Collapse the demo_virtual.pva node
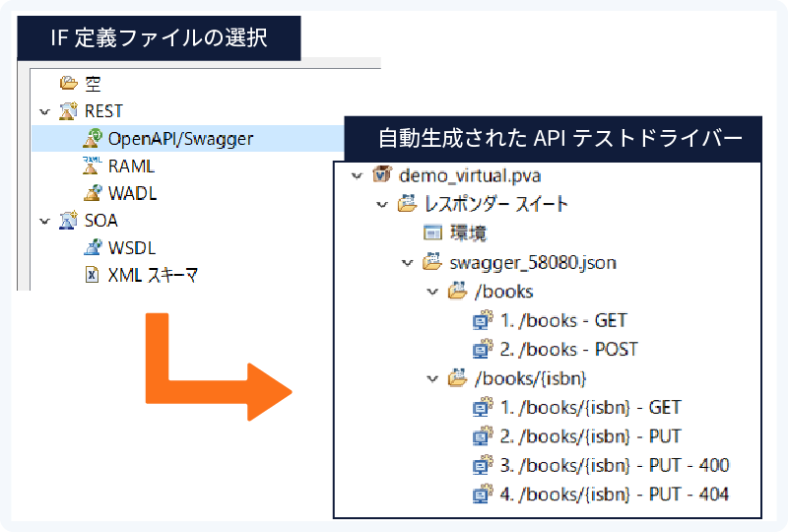The width and height of the screenshot is (788, 532). click(x=357, y=175)
